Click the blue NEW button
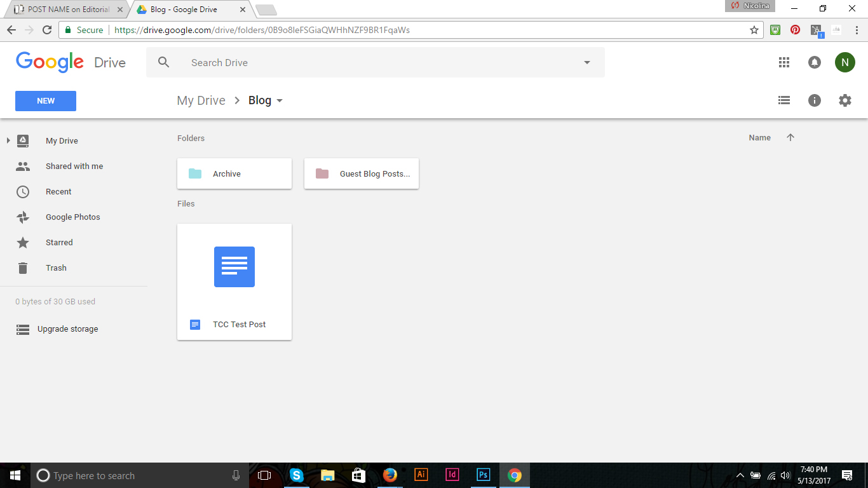This screenshot has height=488, width=868. [46, 101]
